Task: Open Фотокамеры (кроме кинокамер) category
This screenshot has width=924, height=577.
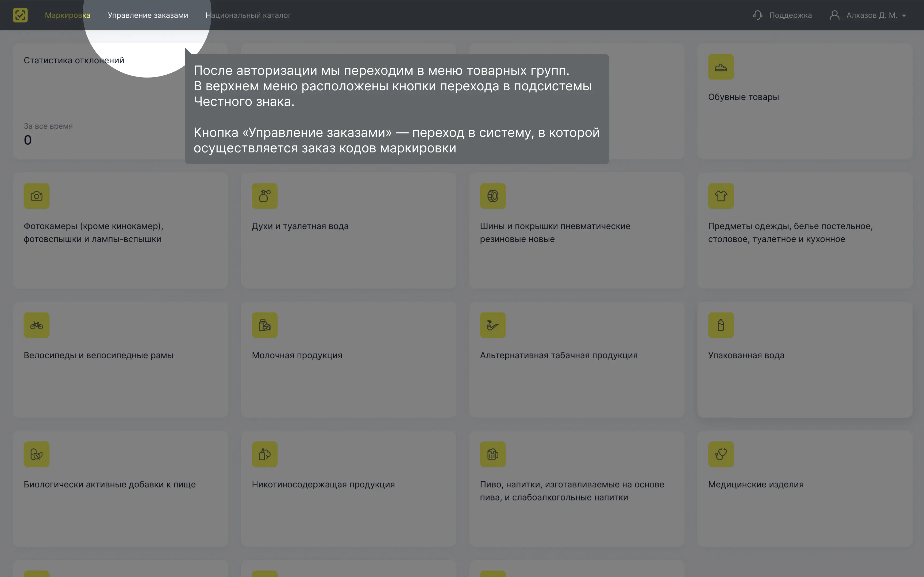Action: tap(94, 232)
